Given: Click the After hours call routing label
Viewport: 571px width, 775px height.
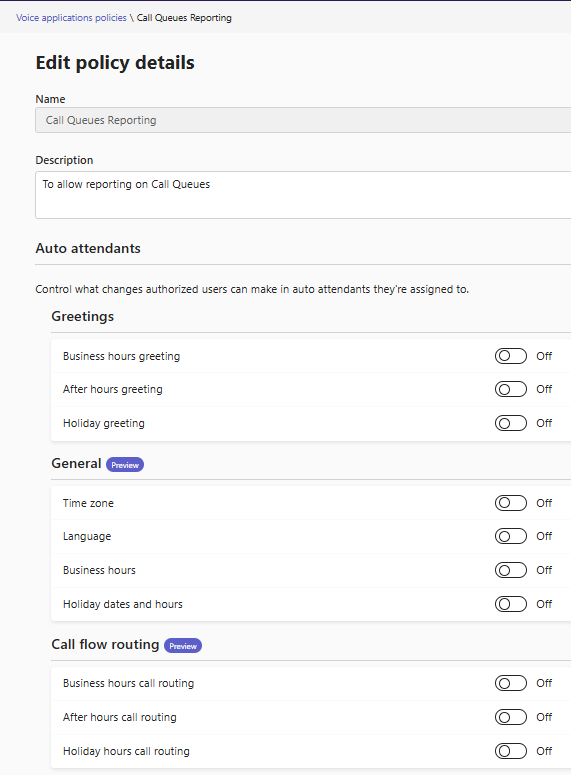Looking at the screenshot, I should (120, 717).
